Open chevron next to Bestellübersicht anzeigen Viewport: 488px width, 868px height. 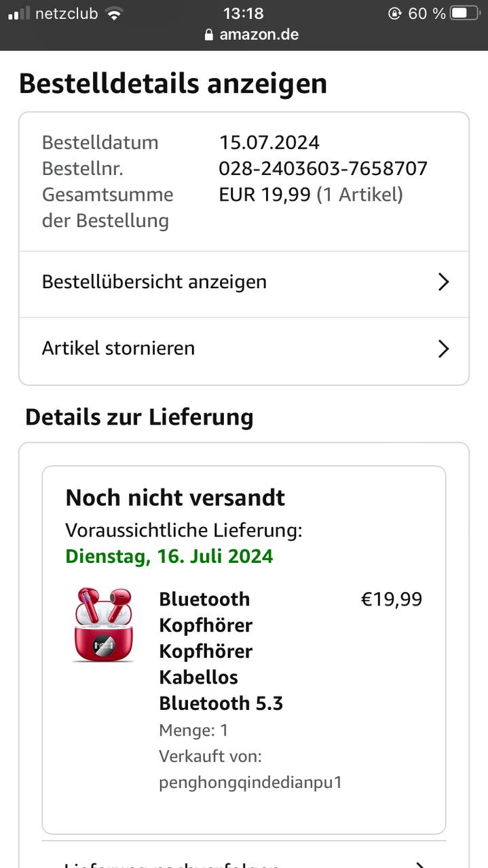[443, 282]
